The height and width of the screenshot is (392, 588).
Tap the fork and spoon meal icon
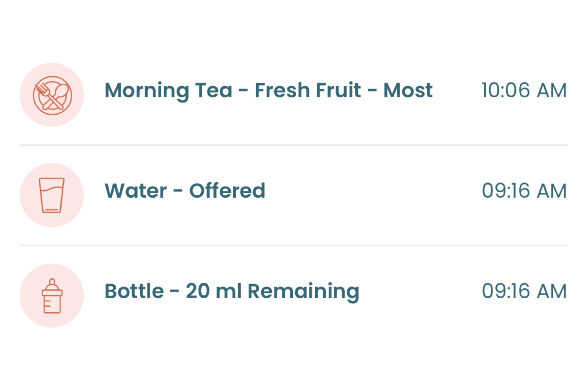(52, 95)
